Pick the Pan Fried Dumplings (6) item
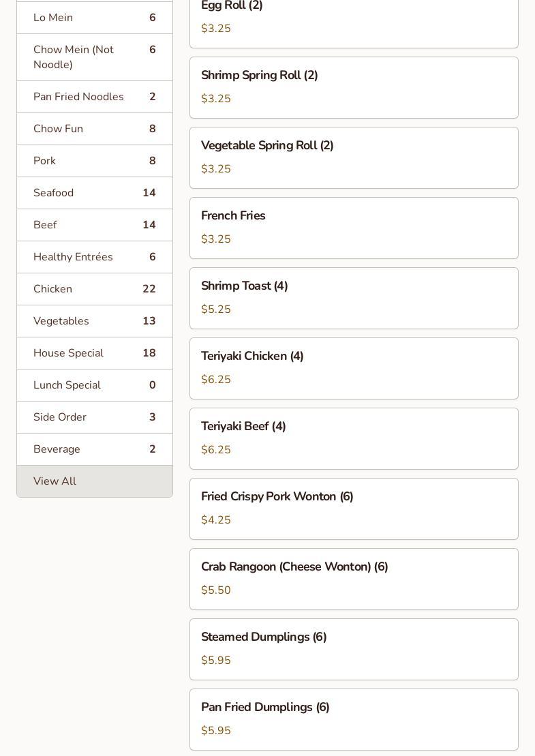535x756 pixels. [354, 719]
